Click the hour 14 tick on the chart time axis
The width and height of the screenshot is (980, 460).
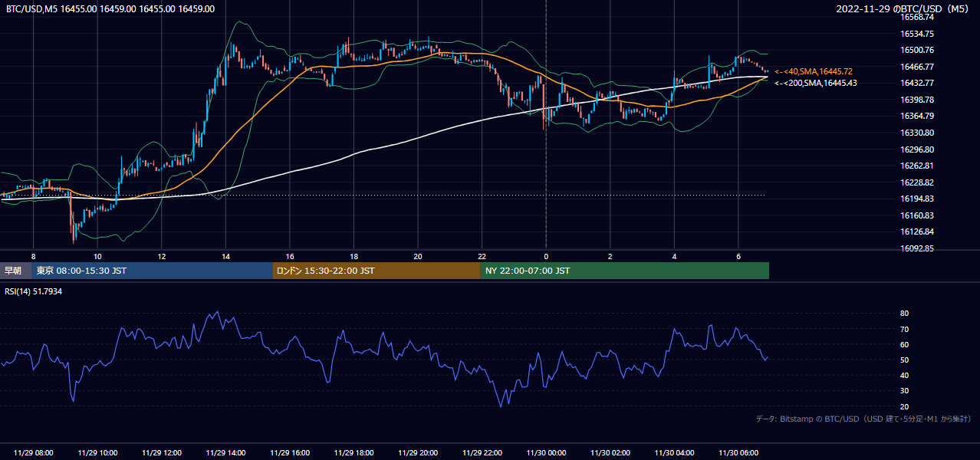[225, 256]
